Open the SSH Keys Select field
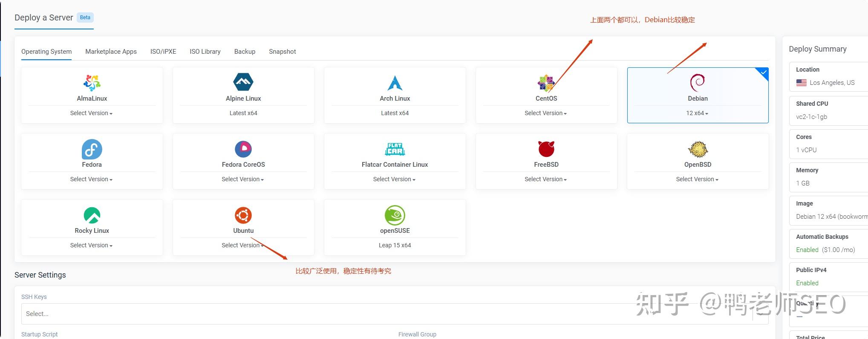The width and height of the screenshot is (868, 339). coord(395,314)
